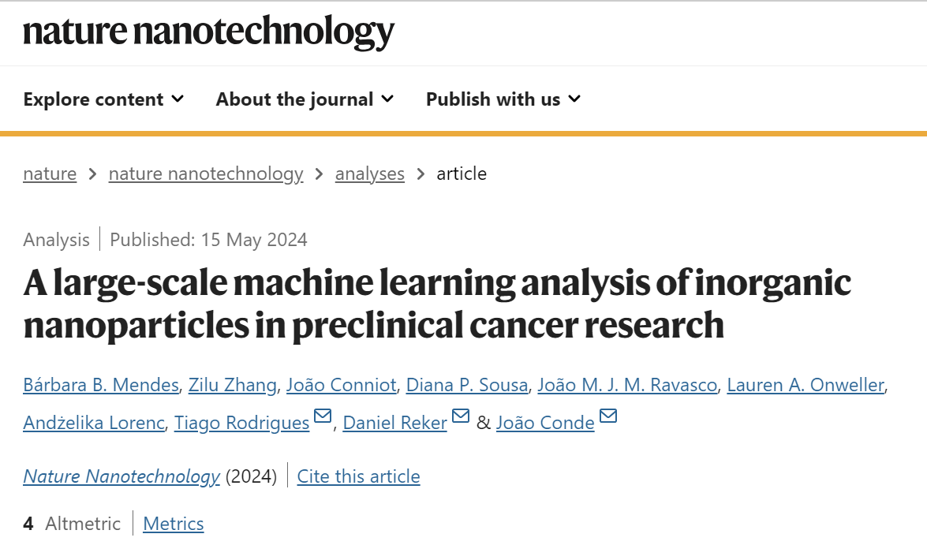Expand the Explore content dropdown
Viewport: 927px width, 560px height.
tap(103, 99)
